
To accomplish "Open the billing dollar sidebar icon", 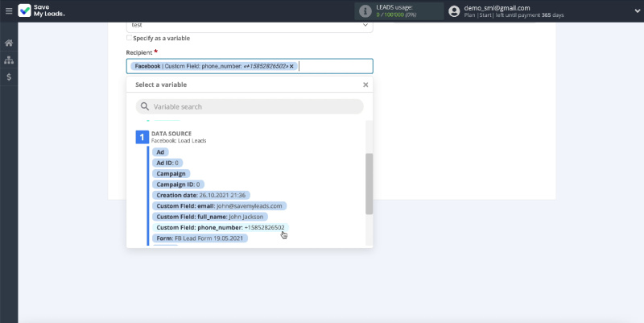I will pyautogui.click(x=9, y=77).
